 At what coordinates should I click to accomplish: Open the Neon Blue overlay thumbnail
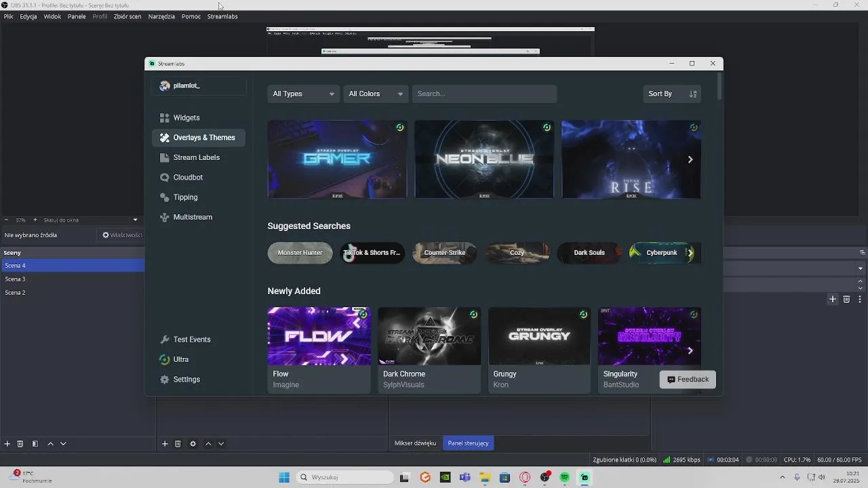click(484, 160)
